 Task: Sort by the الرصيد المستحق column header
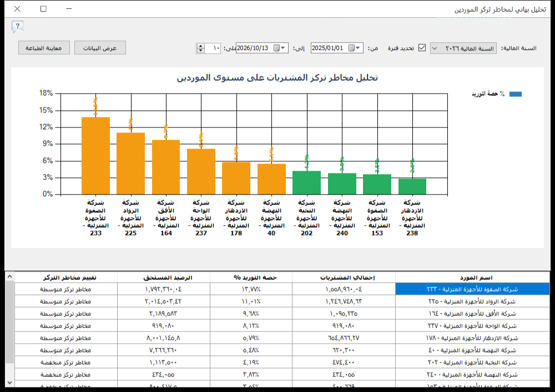click(164, 277)
